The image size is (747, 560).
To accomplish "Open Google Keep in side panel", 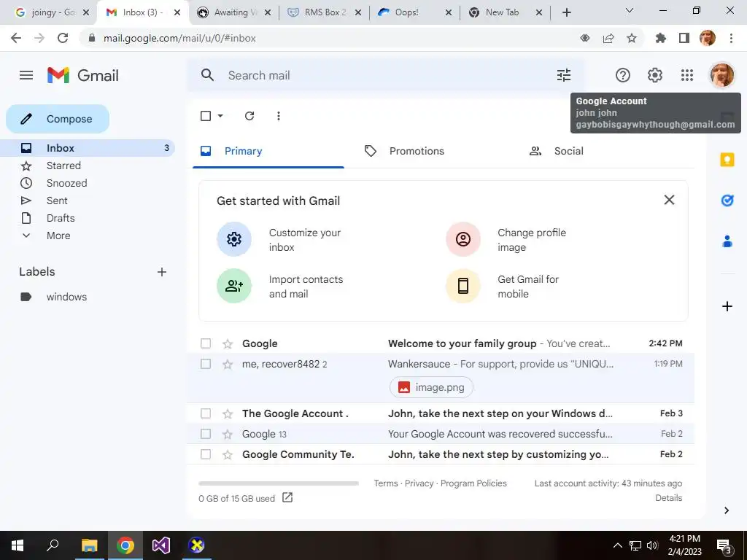I will (x=727, y=160).
